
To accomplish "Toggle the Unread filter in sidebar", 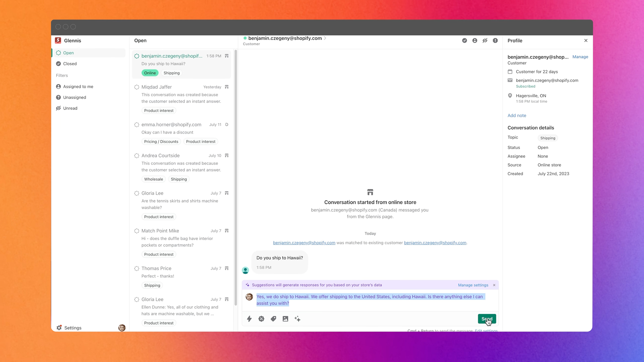I will 70,108.
